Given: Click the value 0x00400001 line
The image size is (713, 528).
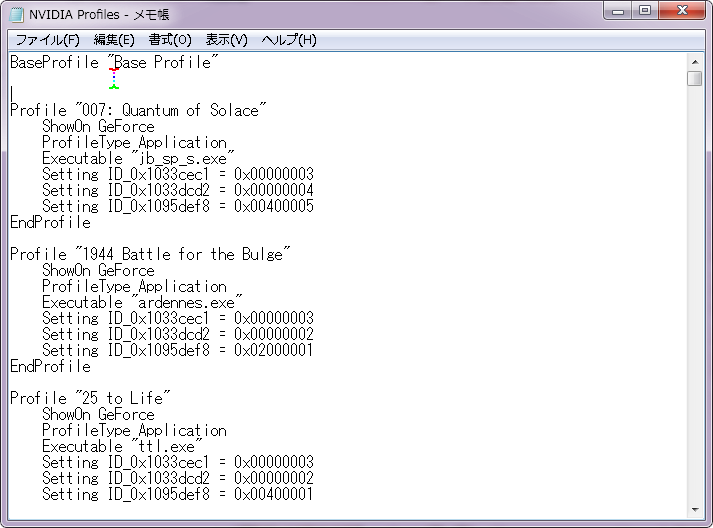Looking at the screenshot, I should tap(178, 494).
